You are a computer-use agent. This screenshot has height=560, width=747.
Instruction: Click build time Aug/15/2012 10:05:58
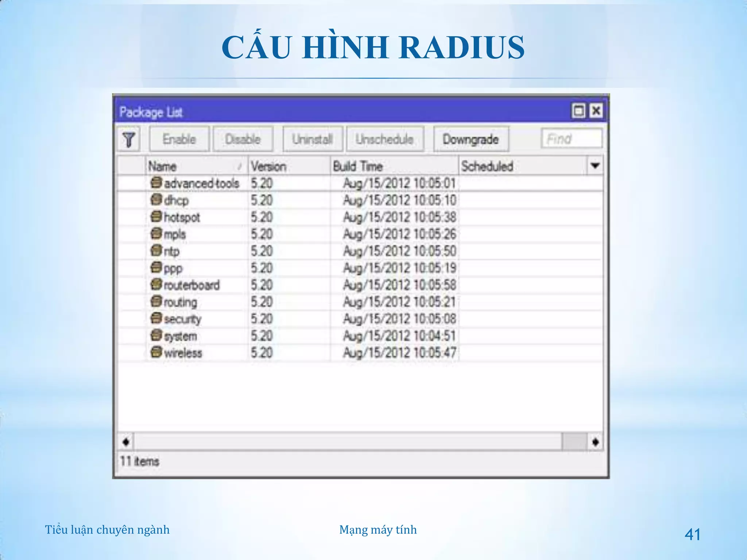(x=399, y=285)
